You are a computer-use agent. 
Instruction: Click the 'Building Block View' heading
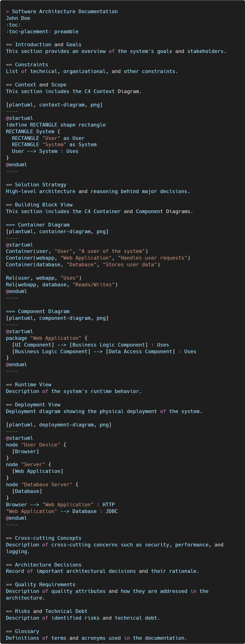point(44,205)
